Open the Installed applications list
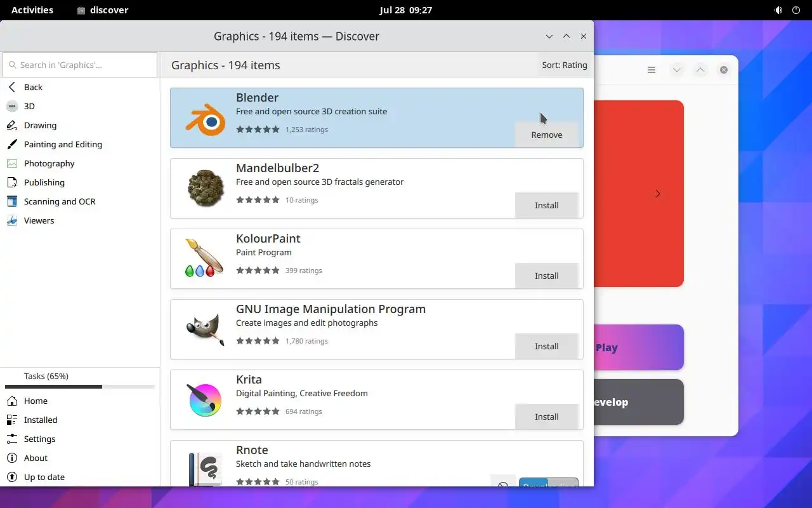The image size is (812, 508). click(x=80, y=420)
